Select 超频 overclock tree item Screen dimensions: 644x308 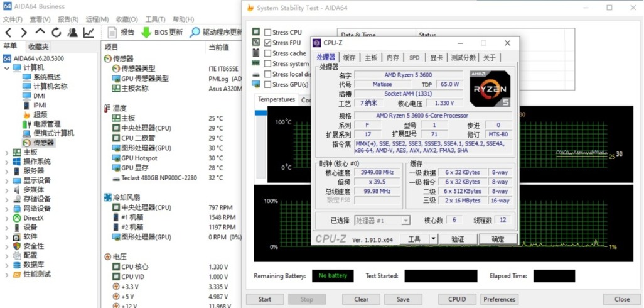tap(40, 115)
